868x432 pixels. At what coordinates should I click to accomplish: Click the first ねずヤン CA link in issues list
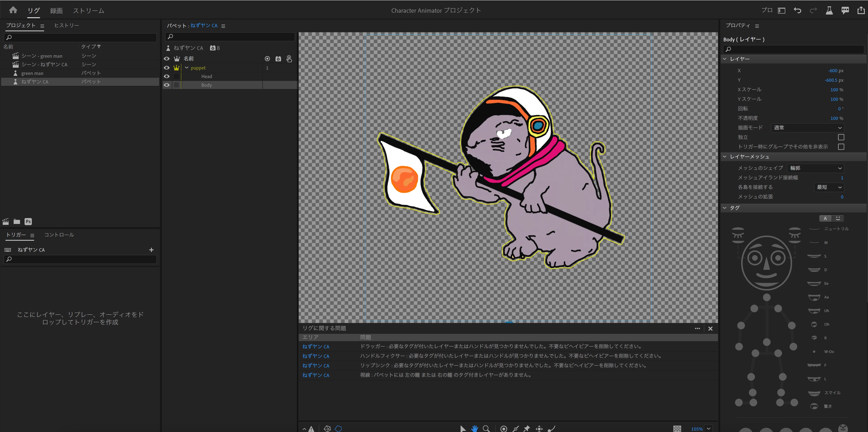coord(316,346)
